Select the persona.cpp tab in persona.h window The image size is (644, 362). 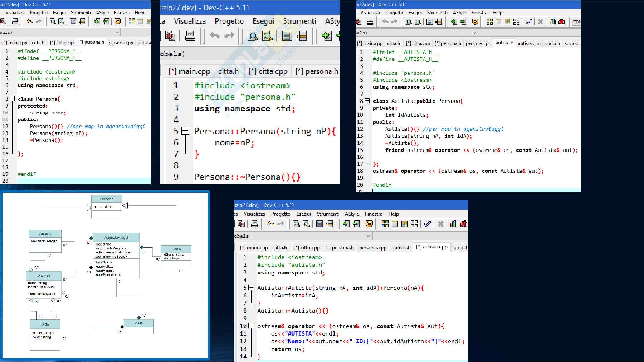(x=121, y=43)
